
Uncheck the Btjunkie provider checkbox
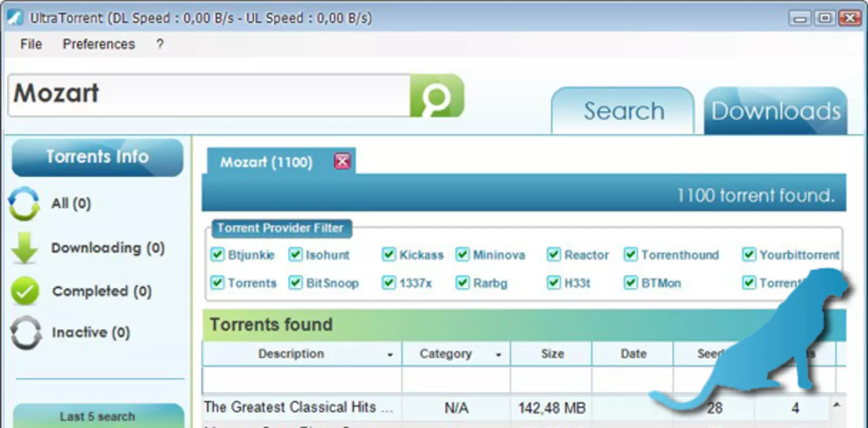click(217, 254)
